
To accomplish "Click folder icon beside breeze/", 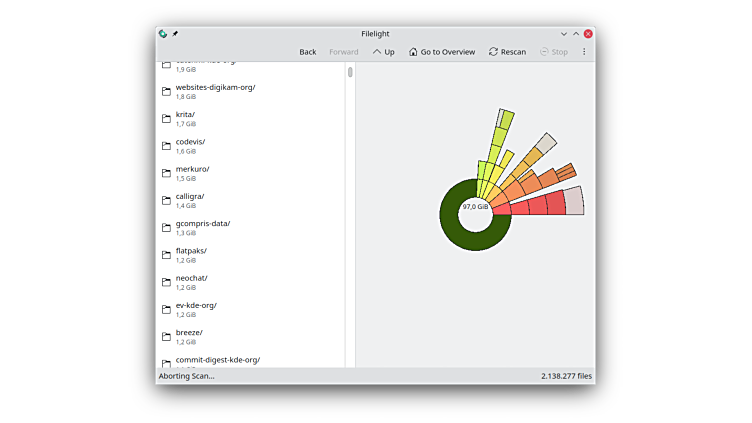I will click(167, 337).
